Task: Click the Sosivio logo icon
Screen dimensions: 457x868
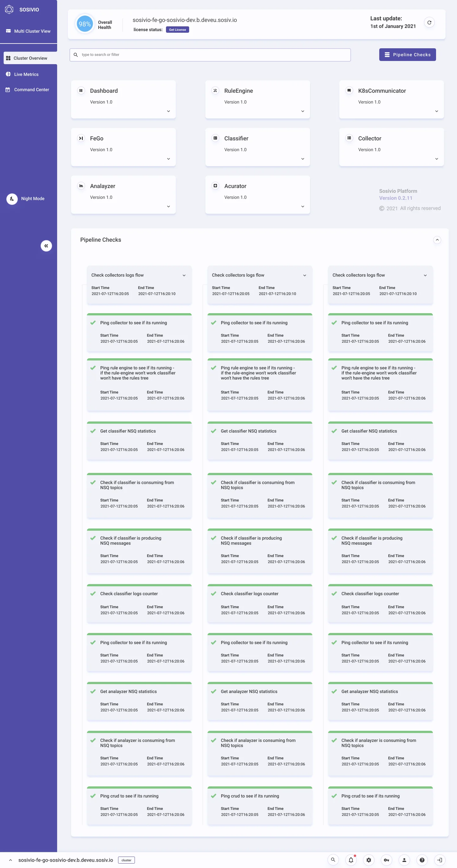Action: 9,10
